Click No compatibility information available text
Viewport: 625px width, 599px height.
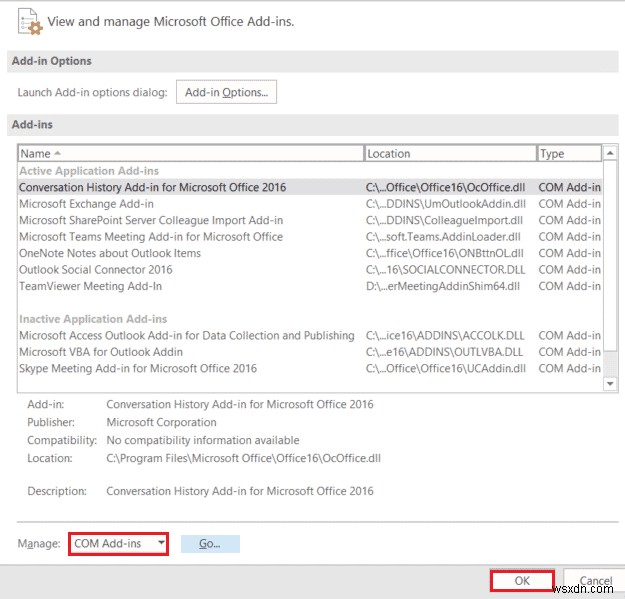pyautogui.click(x=203, y=440)
